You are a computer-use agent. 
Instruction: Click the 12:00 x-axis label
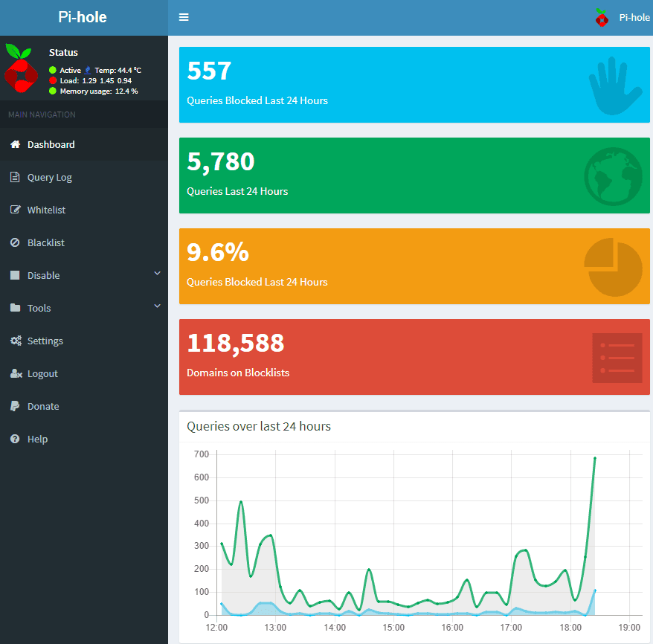click(216, 628)
